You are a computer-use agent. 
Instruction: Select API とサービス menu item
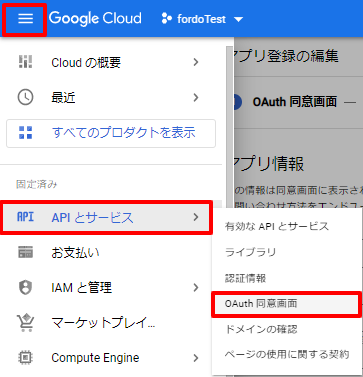[107, 217]
